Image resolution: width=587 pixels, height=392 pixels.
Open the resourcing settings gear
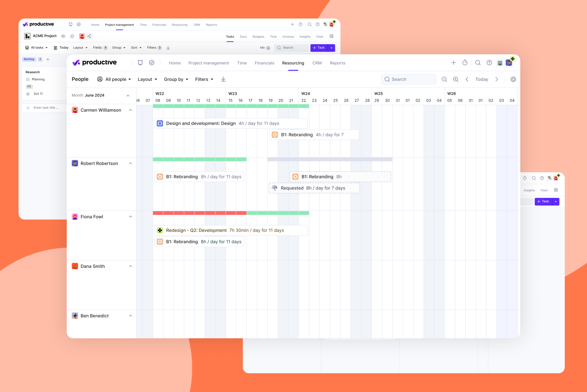point(513,79)
